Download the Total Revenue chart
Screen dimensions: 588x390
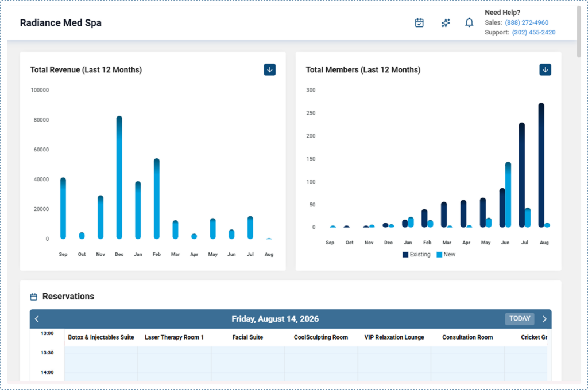[270, 69]
